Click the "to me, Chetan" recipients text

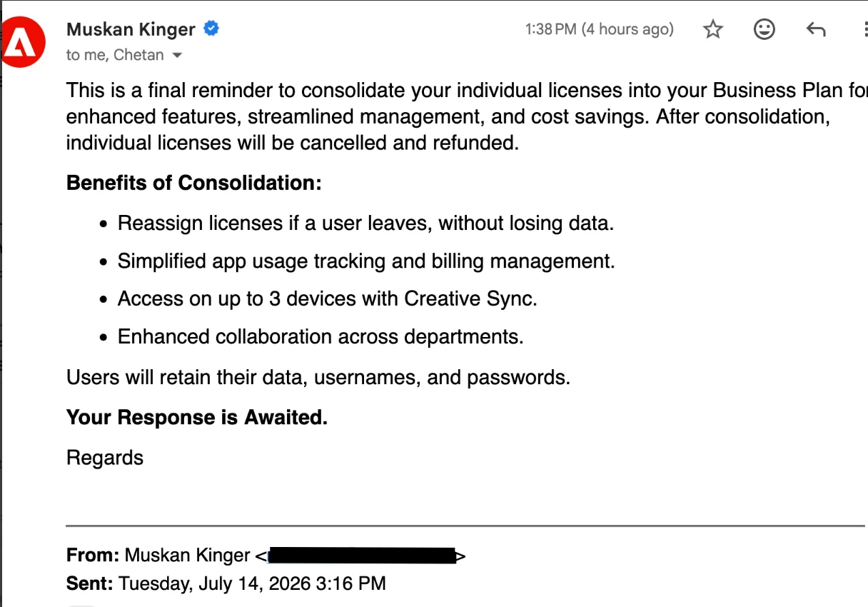(x=115, y=55)
